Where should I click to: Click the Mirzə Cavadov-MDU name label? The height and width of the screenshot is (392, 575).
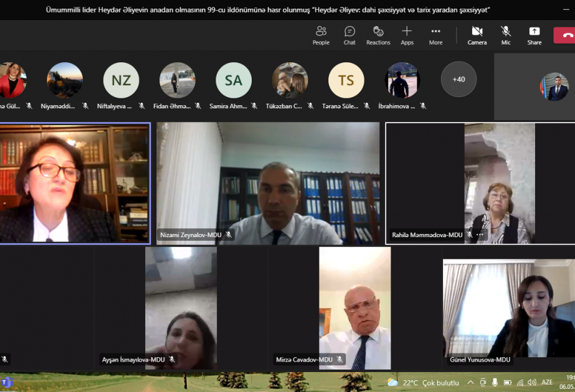[305, 360]
